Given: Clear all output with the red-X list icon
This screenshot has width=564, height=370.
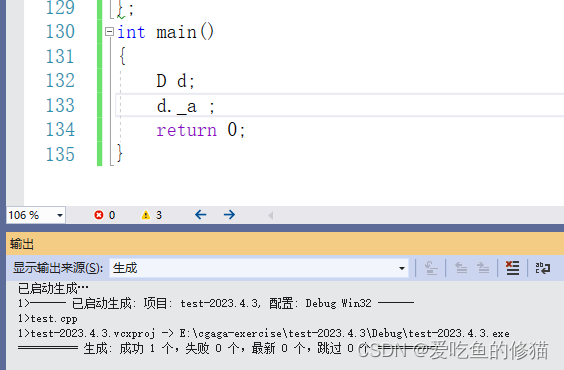Looking at the screenshot, I should [513, 268].
